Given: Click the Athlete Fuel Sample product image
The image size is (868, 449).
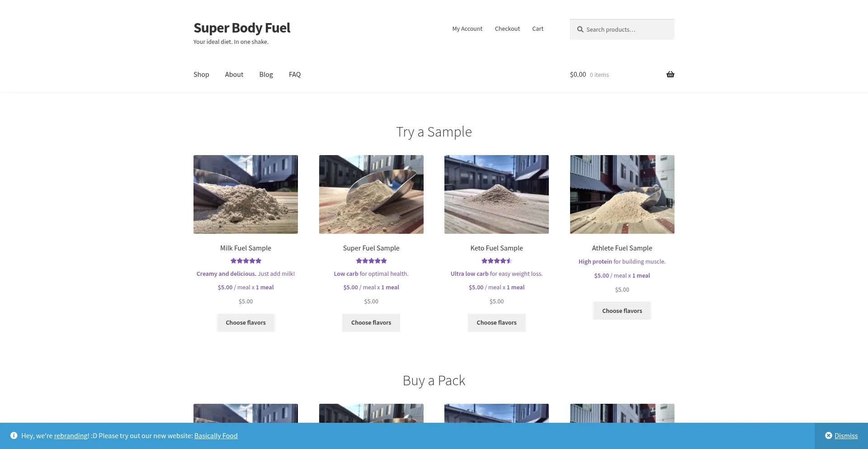Looking at the screenshot, I should click(x=622, y=194).
